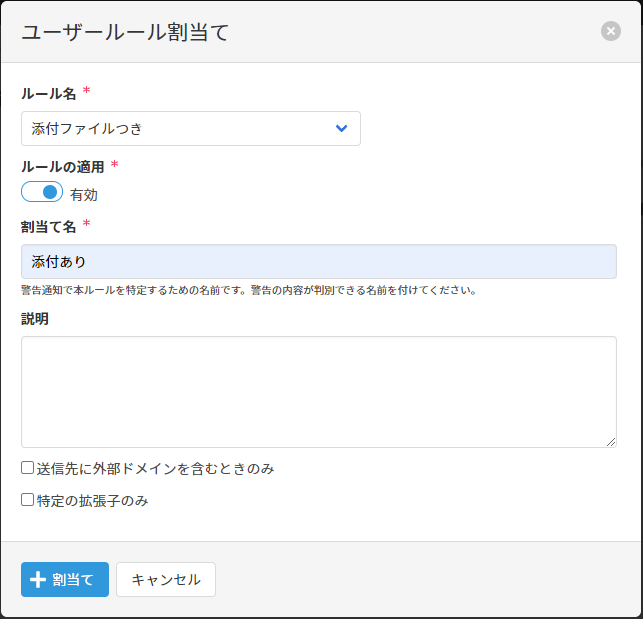
Task: Click the ルール名 field label
Action: [x=48, y=93]
